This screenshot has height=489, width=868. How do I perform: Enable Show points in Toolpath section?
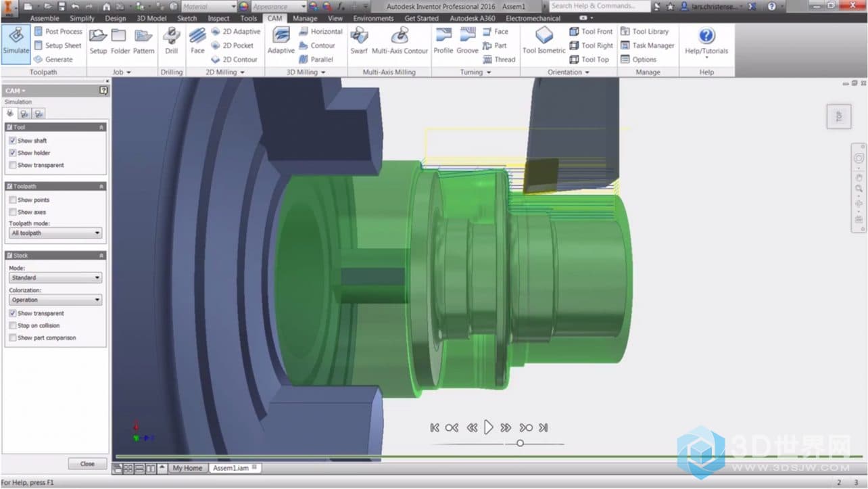tap(13, 200)
